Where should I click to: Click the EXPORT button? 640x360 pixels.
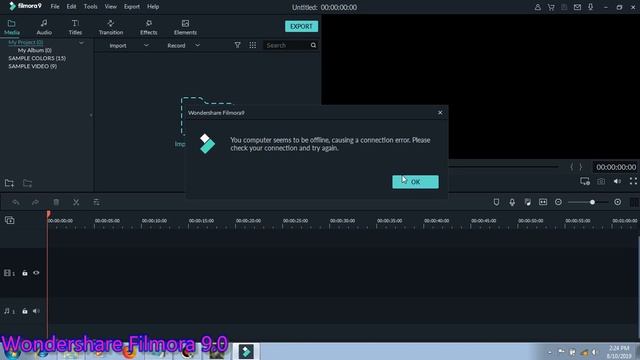coord(301,26)
